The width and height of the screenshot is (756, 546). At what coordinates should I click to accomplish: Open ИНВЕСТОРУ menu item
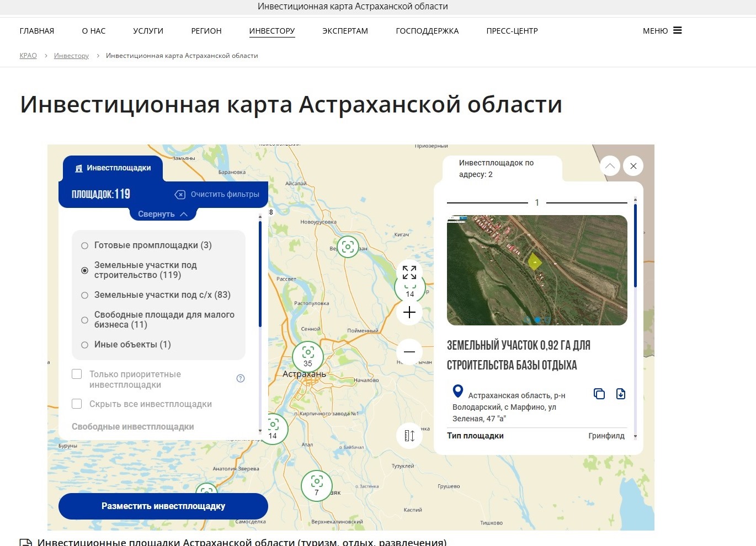coord(272,31)
